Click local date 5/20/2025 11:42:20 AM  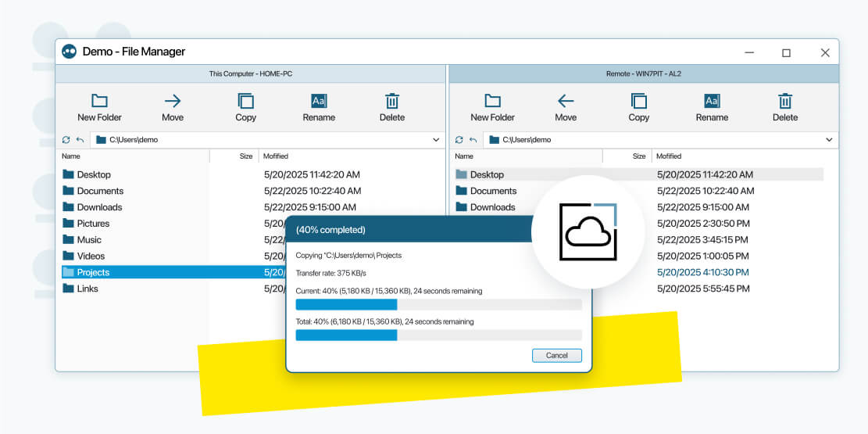click(x=313, y=174)
